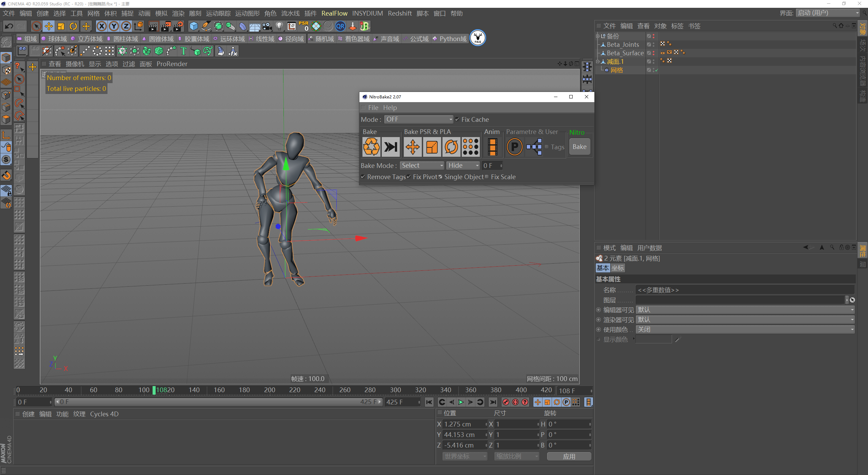Open the NitroBake Mode dropdown
This screenshot has height=475, width=868.
point(418,119)
